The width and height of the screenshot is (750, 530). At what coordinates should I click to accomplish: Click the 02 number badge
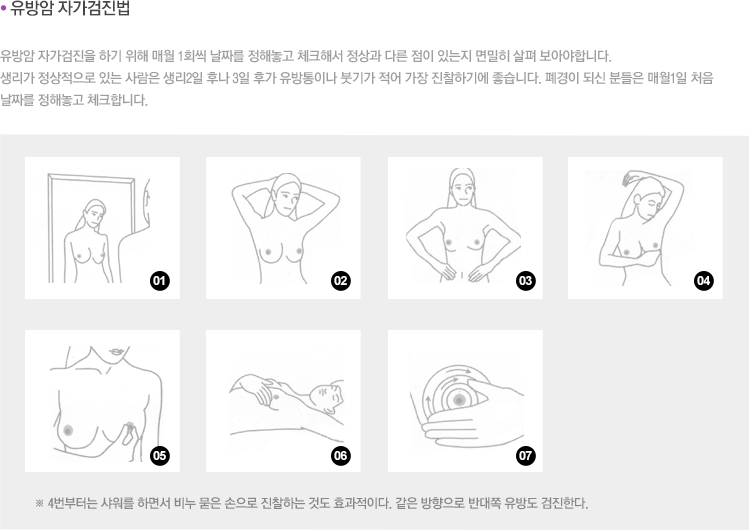[x=341, y=281]
